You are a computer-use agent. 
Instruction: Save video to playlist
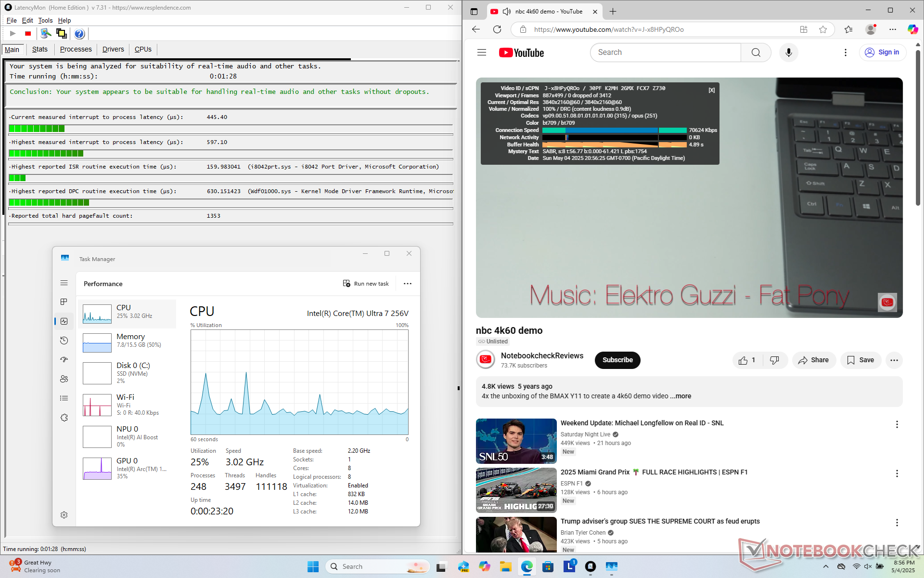[x=860, y=360]
